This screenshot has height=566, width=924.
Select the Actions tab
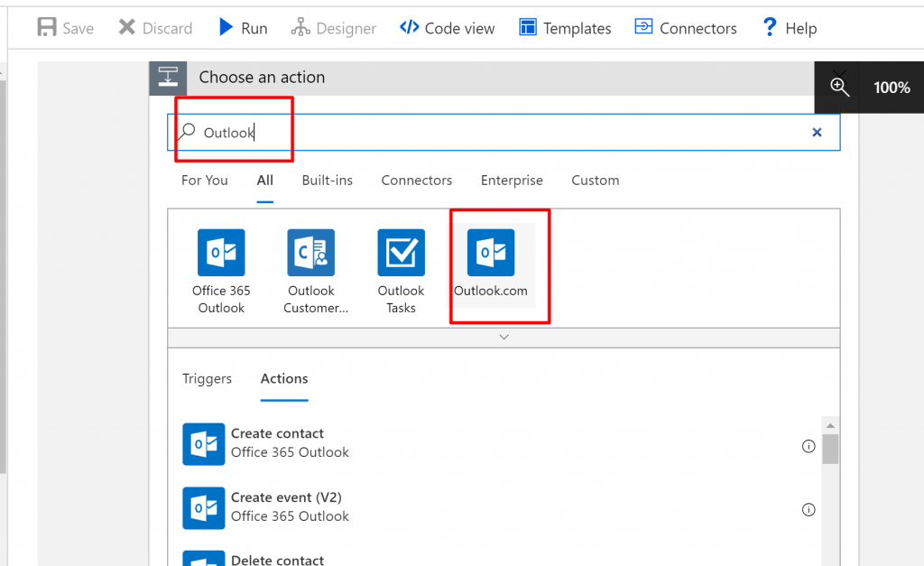(284, 378)
